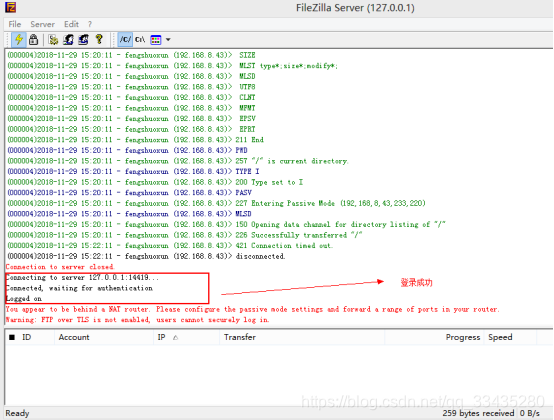Open the Edit menu
Screen dimensions: 554x420
[x=71, y=24]
